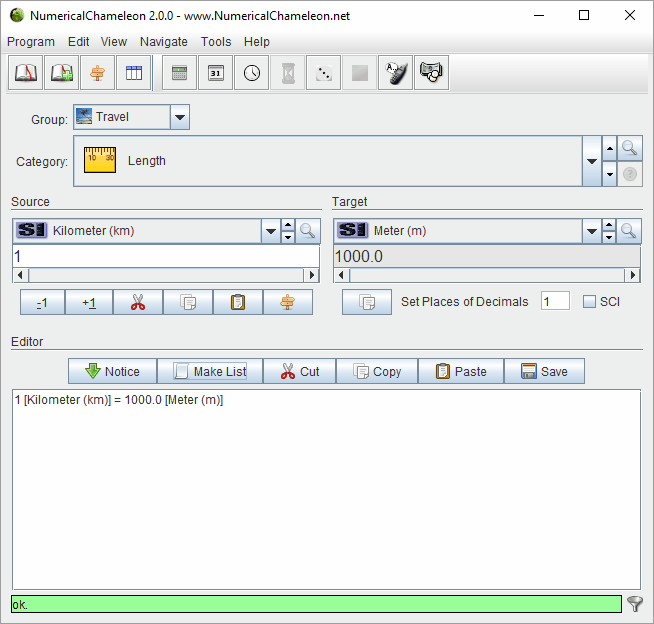Screen dimensions: 654x624
Task: Click the +1 increment button
Action: [89, 302]
